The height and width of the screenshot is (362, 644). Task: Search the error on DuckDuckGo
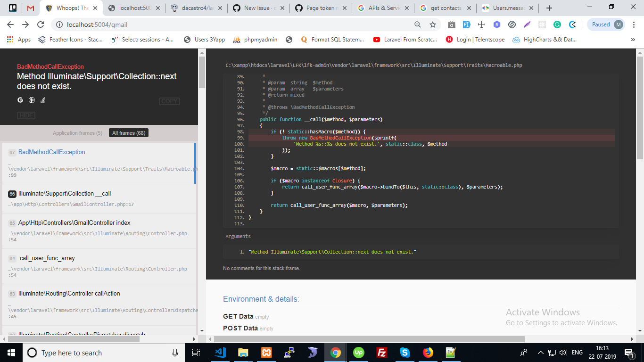tap(31, 100)
